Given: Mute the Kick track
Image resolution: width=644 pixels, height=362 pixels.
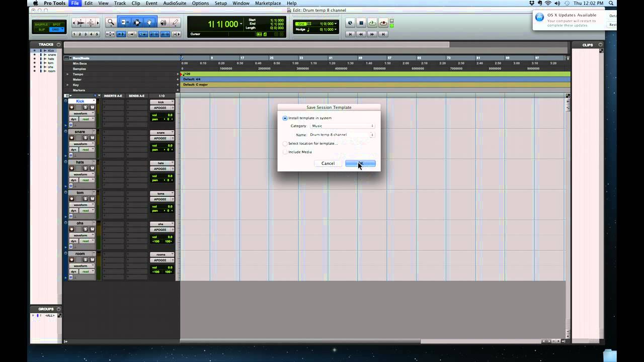Looking at the screenshot, I should click(x=92, y=107).
